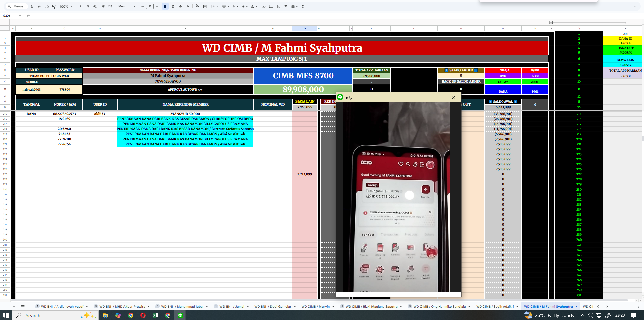Viewport: 644px width, 320px height.
Task: Insert a comment from the toolbar
Action: point(271,6)
